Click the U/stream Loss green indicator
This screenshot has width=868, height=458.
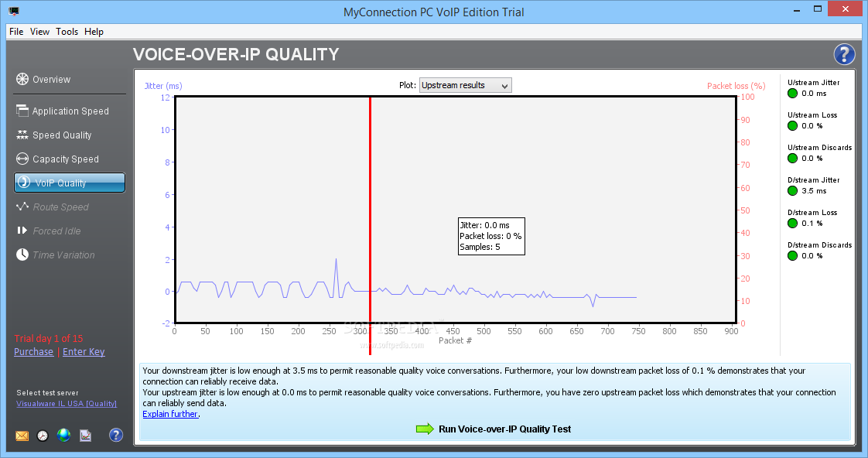(x=792, y=125)
